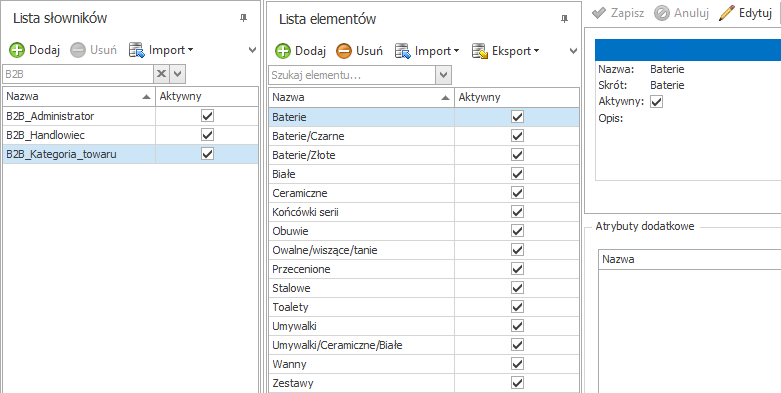Select B2B_Handlowiec dictionary row
This screenshot has height=393, width=781.
(x=130, y=135)
